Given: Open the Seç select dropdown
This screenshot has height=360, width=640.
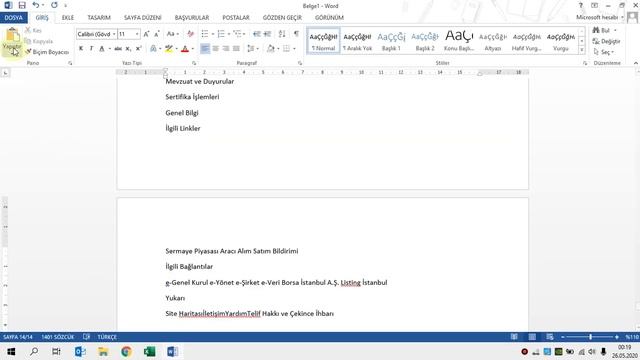Looking at the screenshot, I should coord(605,52).
